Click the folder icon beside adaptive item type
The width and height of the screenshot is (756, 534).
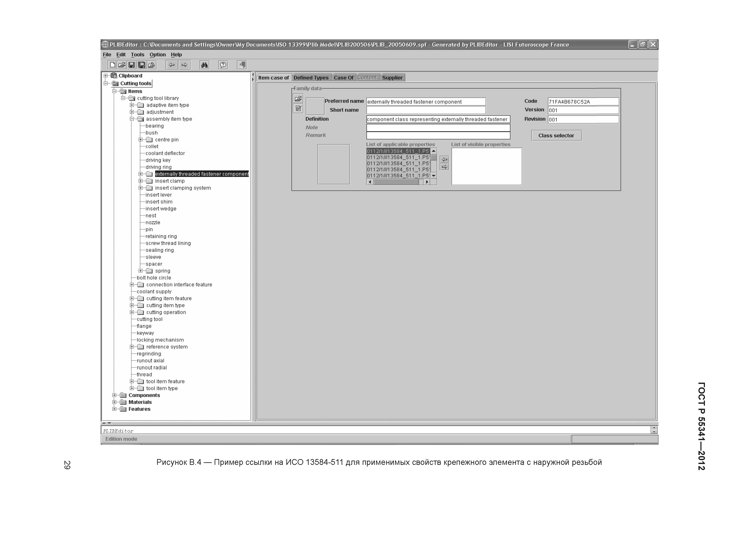pos(141,105)
